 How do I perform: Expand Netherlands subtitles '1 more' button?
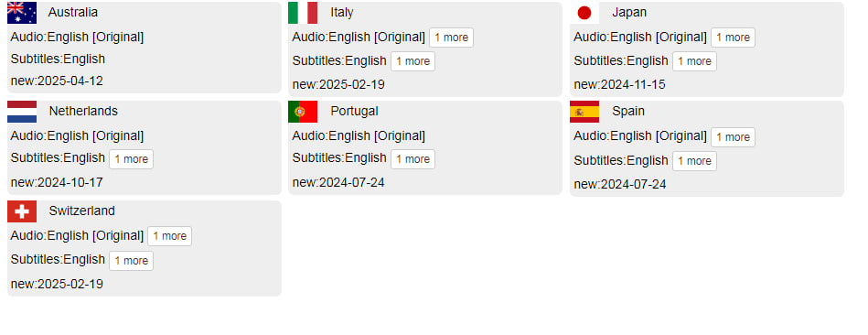[x=131, y=159]
